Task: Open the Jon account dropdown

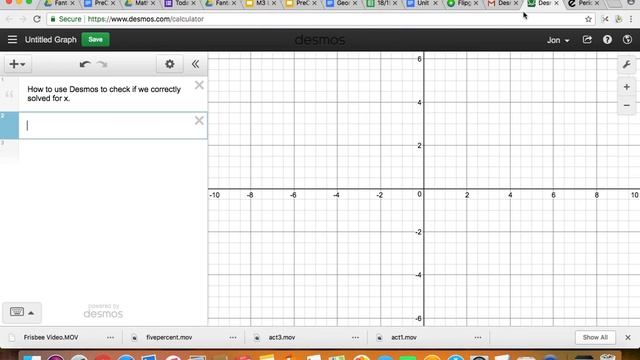Action: pyautogui.click(x=558, y=40)
